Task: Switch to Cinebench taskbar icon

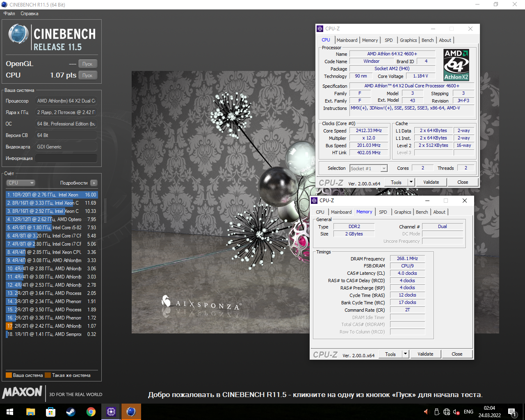Action: coord(131,412)
